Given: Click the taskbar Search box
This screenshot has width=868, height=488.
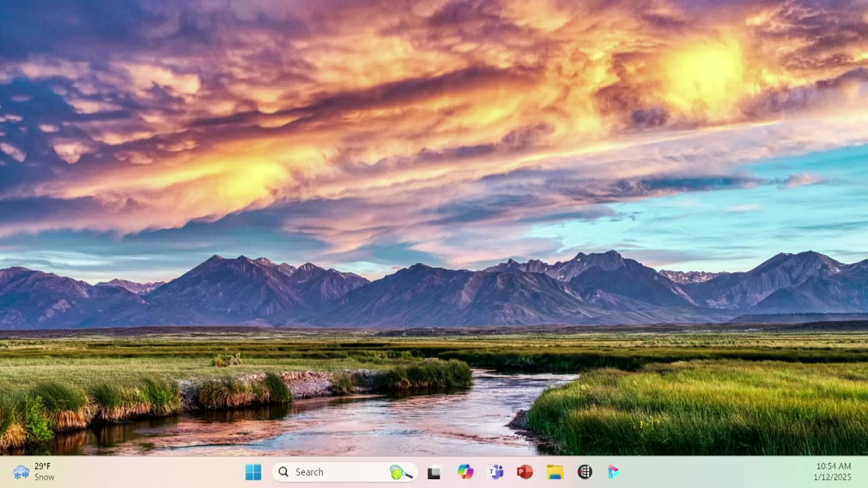Looking at the screenshot, I should pos(344,472).
